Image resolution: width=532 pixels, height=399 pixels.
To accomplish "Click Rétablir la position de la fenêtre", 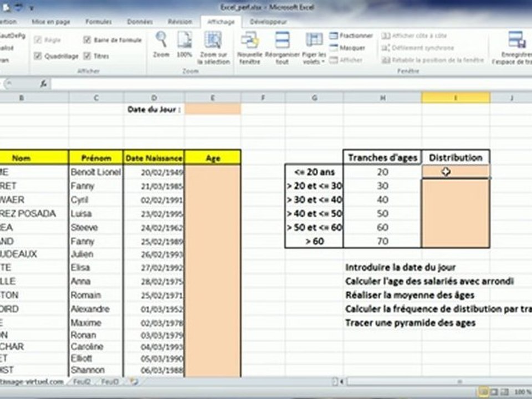I will click(433, 60).
